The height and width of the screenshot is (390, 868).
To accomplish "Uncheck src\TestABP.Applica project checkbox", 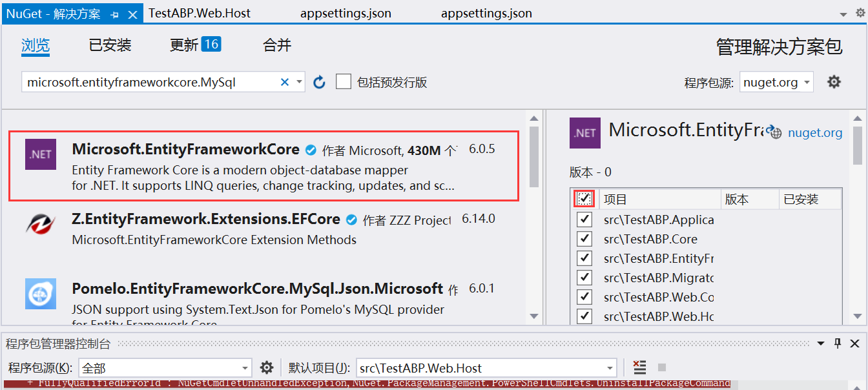I will coord(584,220).
